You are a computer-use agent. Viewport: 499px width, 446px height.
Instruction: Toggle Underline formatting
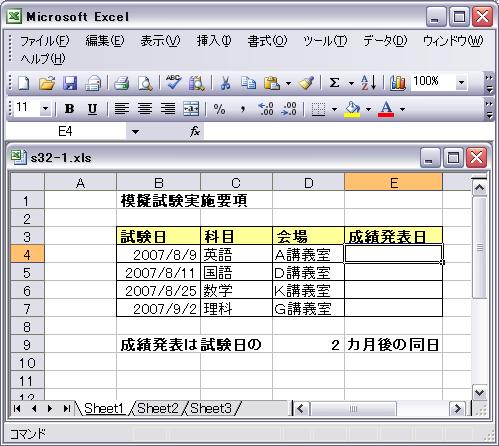tap(92, 109)
